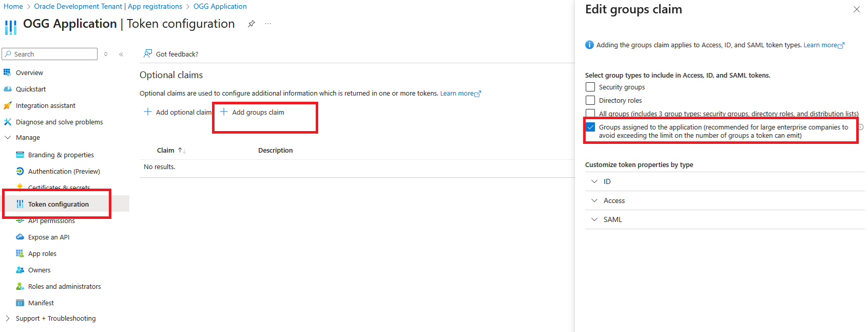The width and height of the screenshot is (868, 332).
Task: Click the Manifest icon
Action: click(x=20, y=303)
